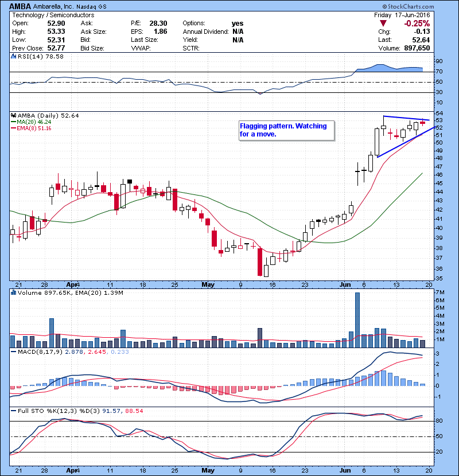459x476 pixels.
Task: Click the tall June volume spike bar
Action: (x=357, y=320)
